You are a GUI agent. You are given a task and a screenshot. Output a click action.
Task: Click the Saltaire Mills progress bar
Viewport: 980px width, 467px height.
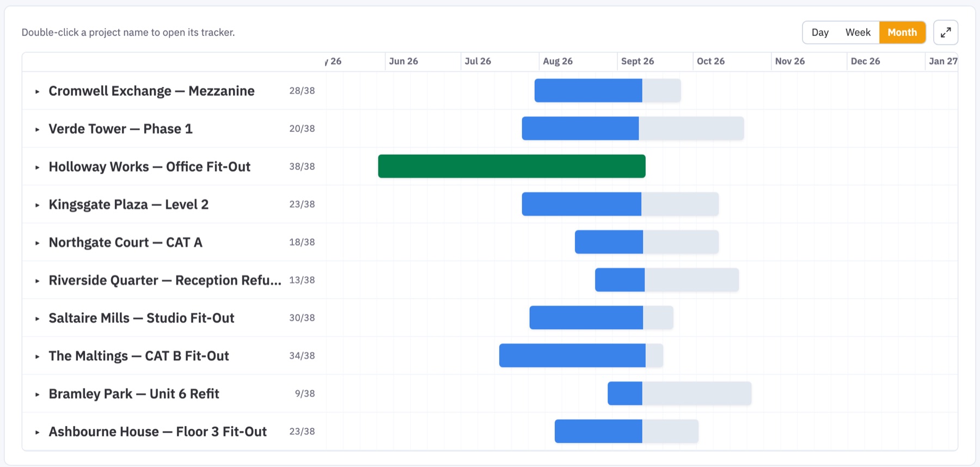(601, 318)
